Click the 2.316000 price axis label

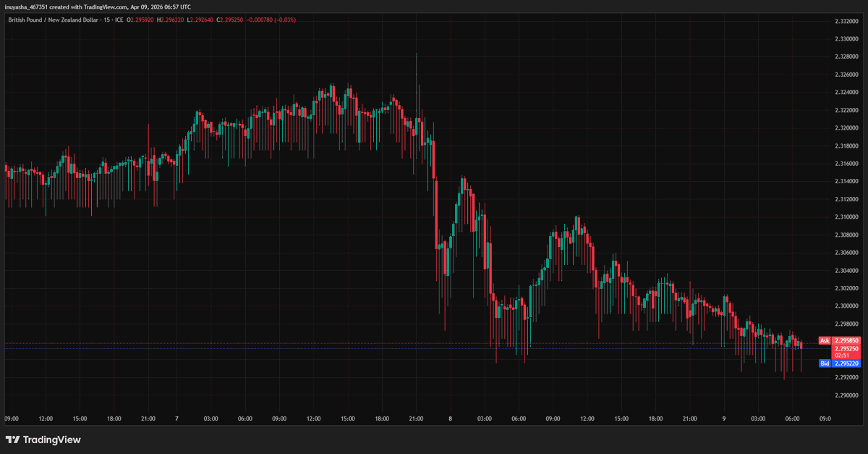(x=846, y=164)
